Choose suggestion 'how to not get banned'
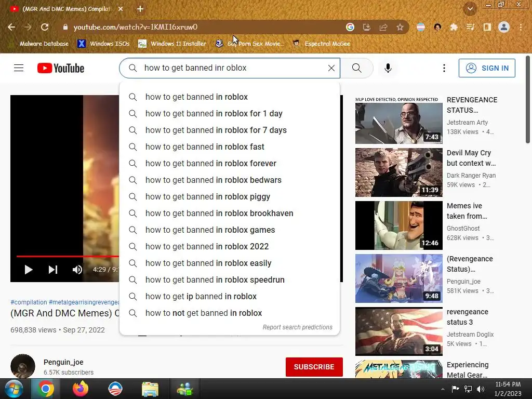Image resolution: width=532 pixels, height=399 pixels. click(x=229, y=313)
